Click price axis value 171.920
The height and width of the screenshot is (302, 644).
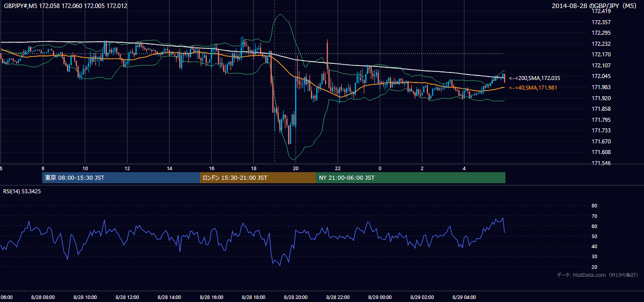pyautogui.click(x=601, y=98)
